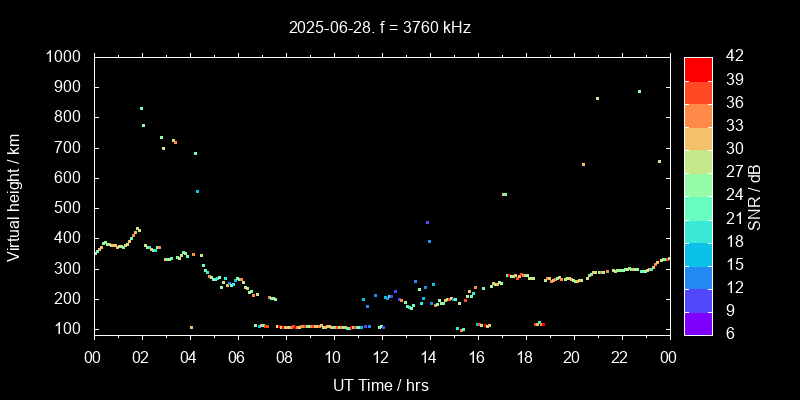Click the orange data point near 645 km height
The image size is (800, 400).
[583, 164]
